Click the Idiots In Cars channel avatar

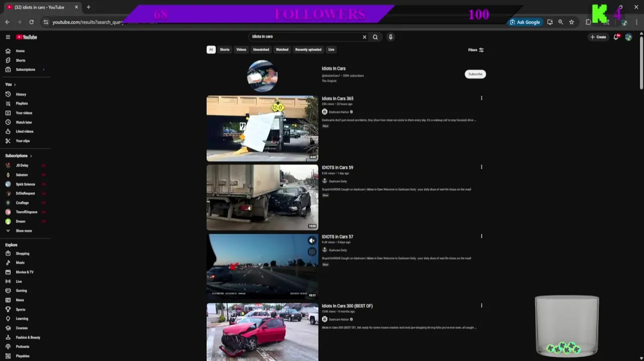[263, 76]
